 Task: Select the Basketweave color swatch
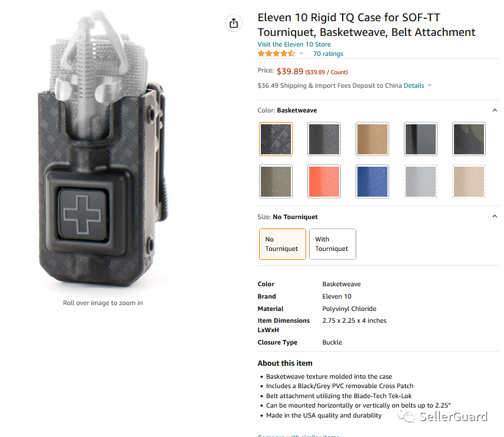point(276,139)
